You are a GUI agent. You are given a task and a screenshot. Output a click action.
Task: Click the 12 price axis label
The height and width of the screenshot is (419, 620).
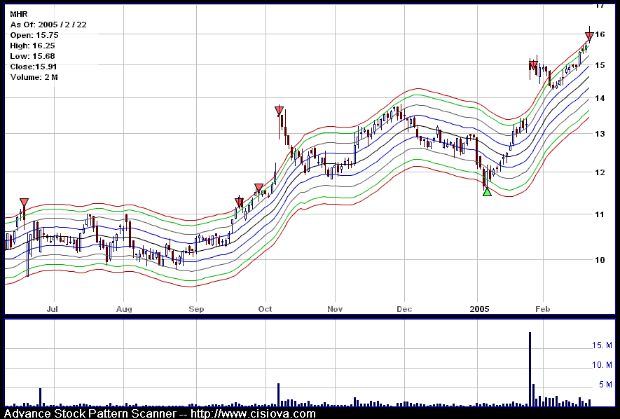[600, 172]
